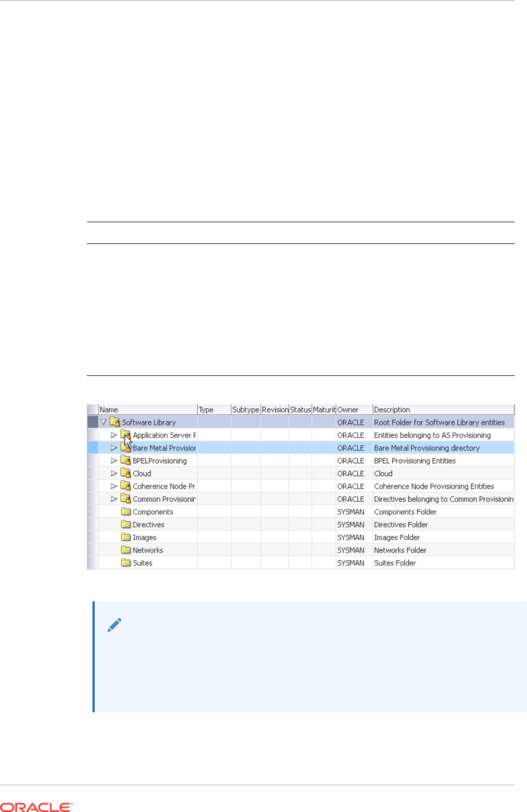
Task: Click 'Images Folder' description cell
Action: (x=397, y=538)
